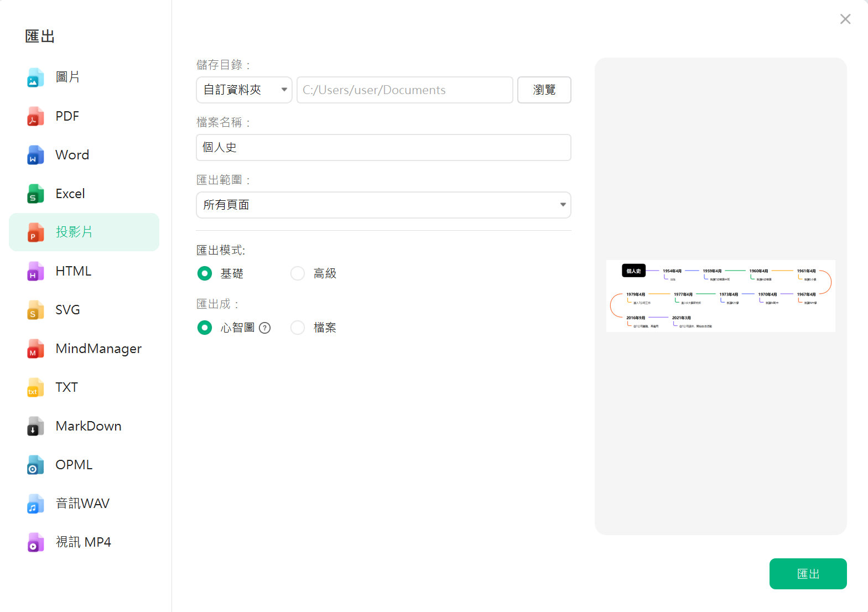The height and width of the screenshot is (612, 868).
Task: Click the Word document icon
Action: [x=35, y=155]
